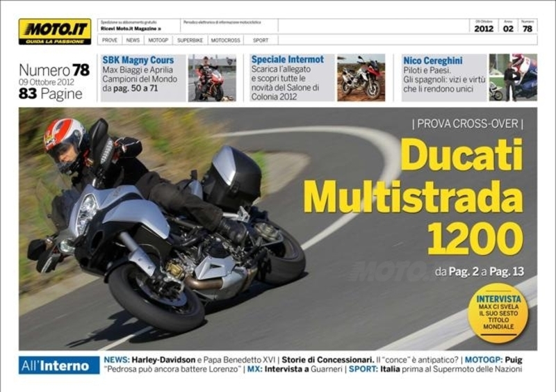Open Max Biaggi Aprilia thumbnail photo

pos(212,78)
